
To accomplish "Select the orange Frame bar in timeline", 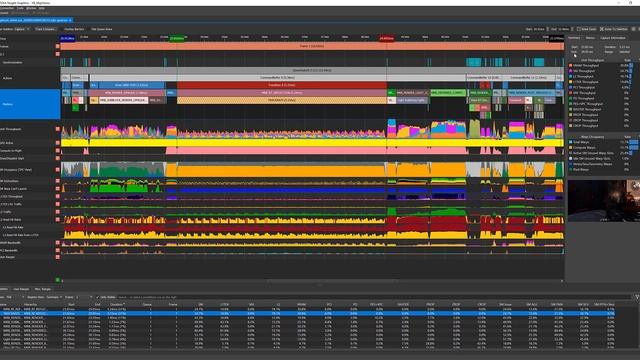I will (x=312, y=46).
